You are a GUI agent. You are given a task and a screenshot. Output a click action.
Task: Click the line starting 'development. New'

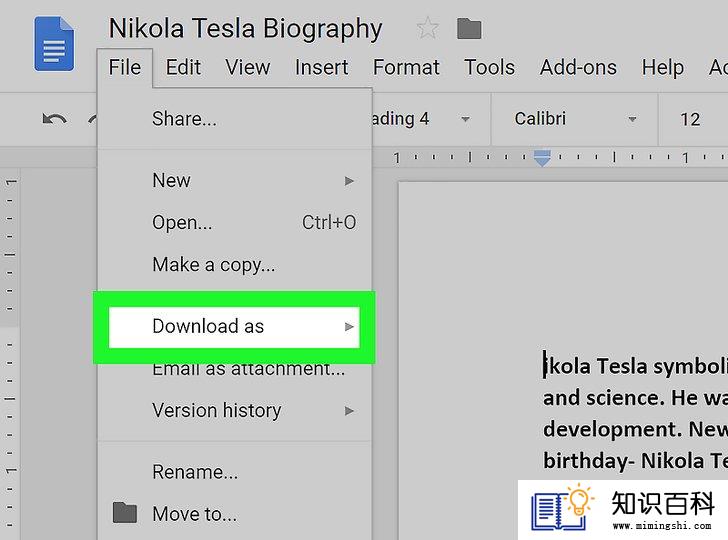tap(635, 429)
